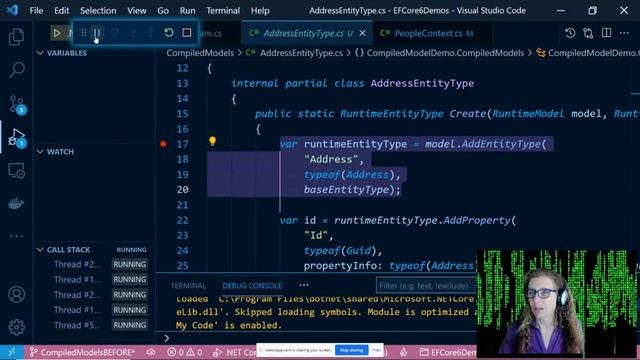Open the File menu
Image resolution: width=640 pixels, height=360 pixels.
(x=36, y=11)
